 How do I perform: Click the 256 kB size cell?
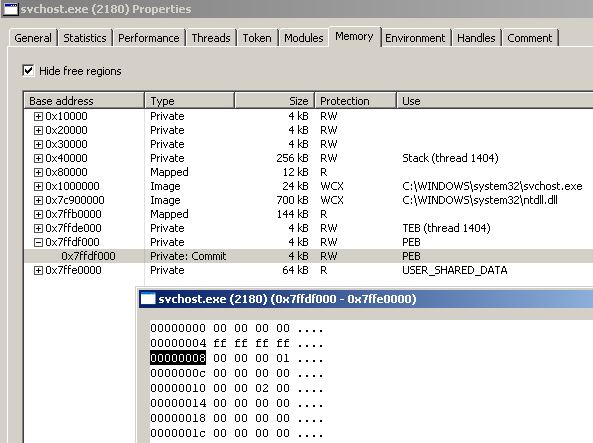pos(292,158)
